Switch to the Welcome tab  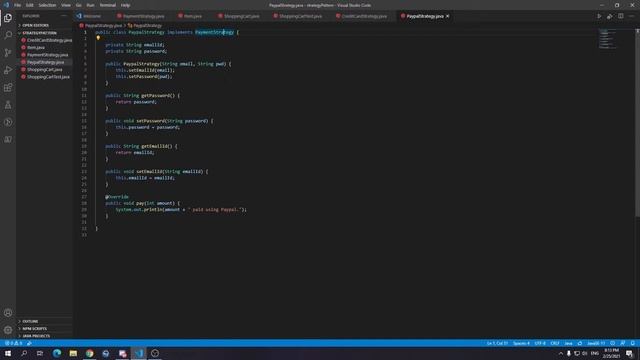click(92, 16)
